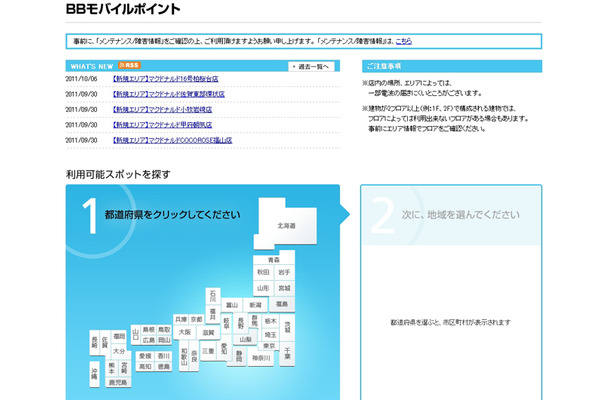
Task: Select 東京 on the map
Action: click(x=269, y=346)
